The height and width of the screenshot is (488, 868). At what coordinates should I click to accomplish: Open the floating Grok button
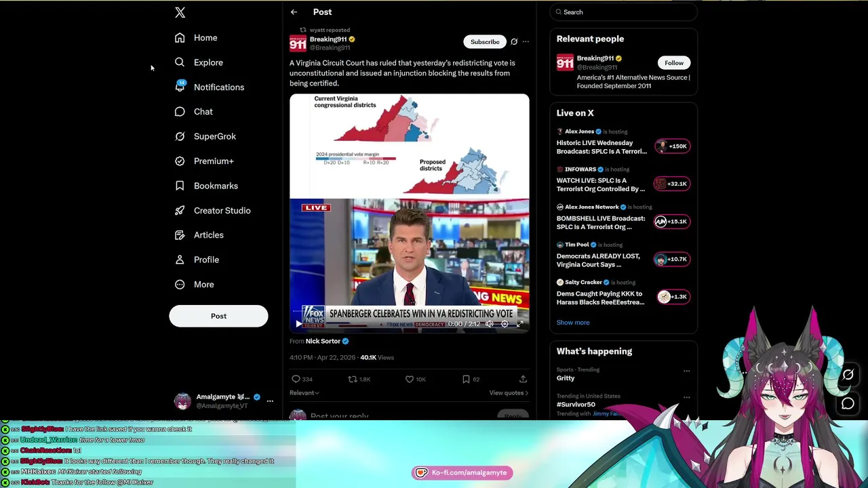[848, 375]
